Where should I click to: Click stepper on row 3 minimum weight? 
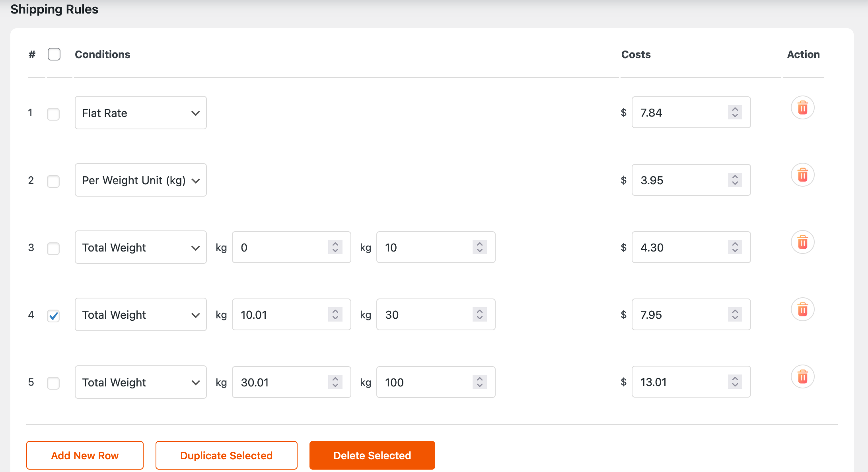pos(335,247)
